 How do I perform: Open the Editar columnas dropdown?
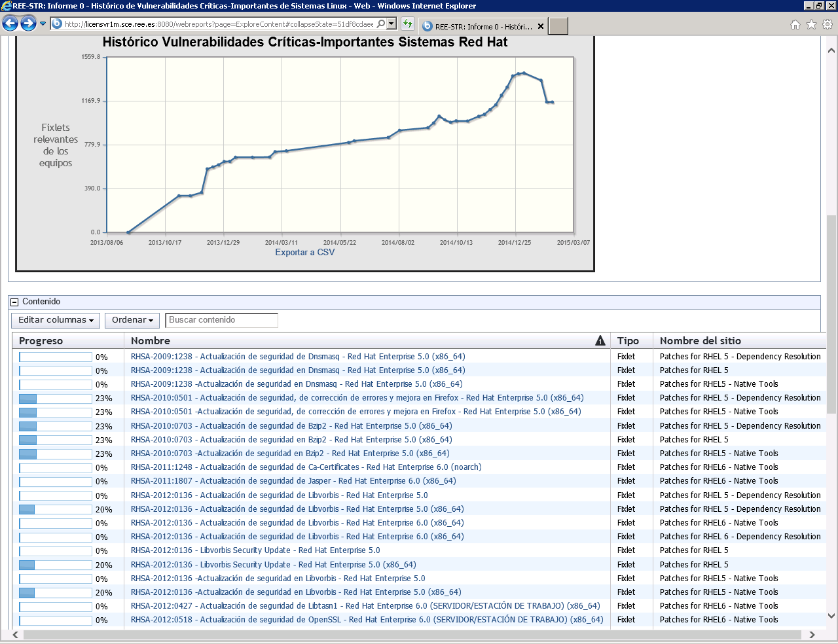[x=56, y=321]
